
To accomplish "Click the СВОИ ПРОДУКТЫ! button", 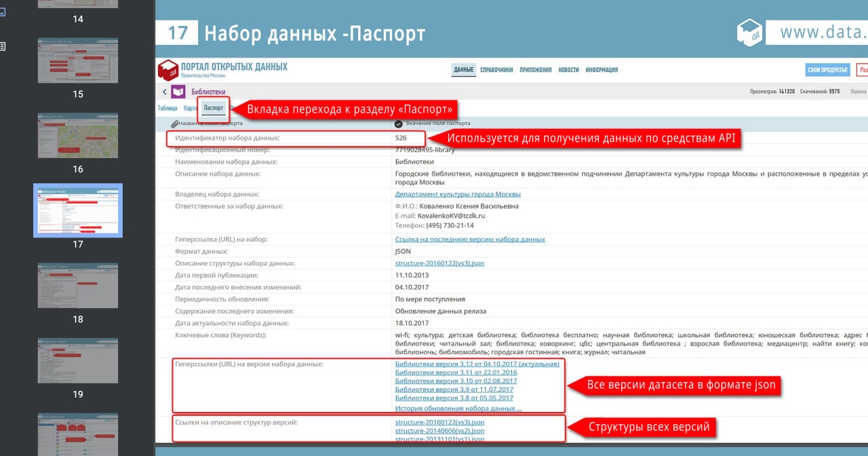I will pos(828,70).
